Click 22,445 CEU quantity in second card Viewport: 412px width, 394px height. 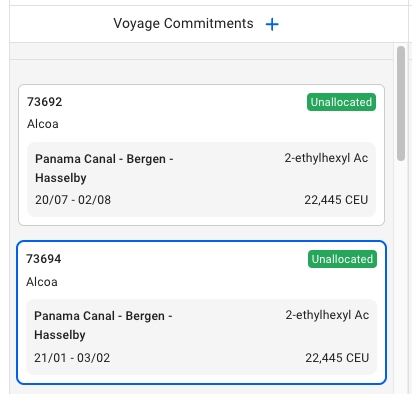click(337, 358)
